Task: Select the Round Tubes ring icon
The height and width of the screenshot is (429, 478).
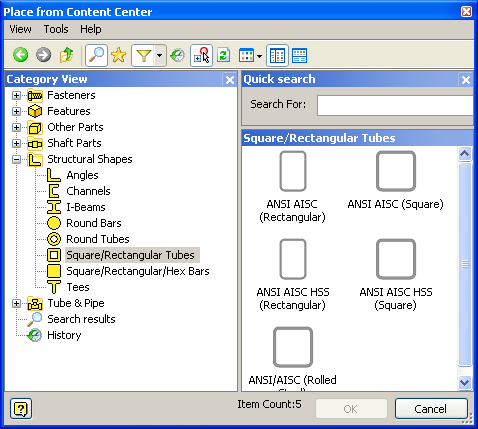Action: point(54,239)
